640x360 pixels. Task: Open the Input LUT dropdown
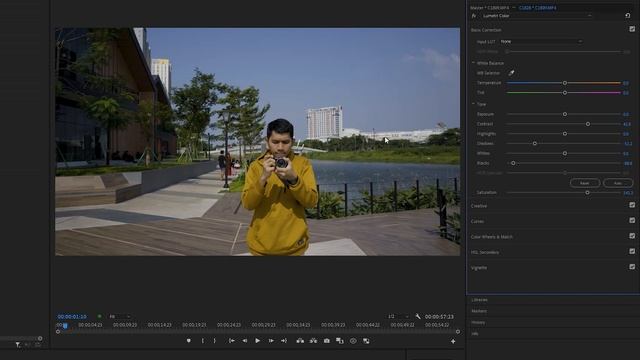tap(541, 42)
